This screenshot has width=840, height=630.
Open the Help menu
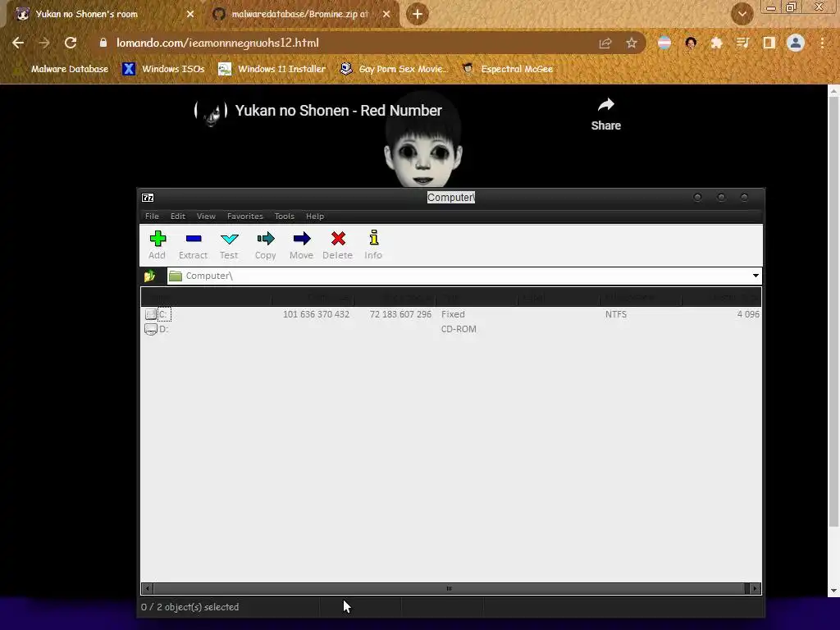[315, 217]
